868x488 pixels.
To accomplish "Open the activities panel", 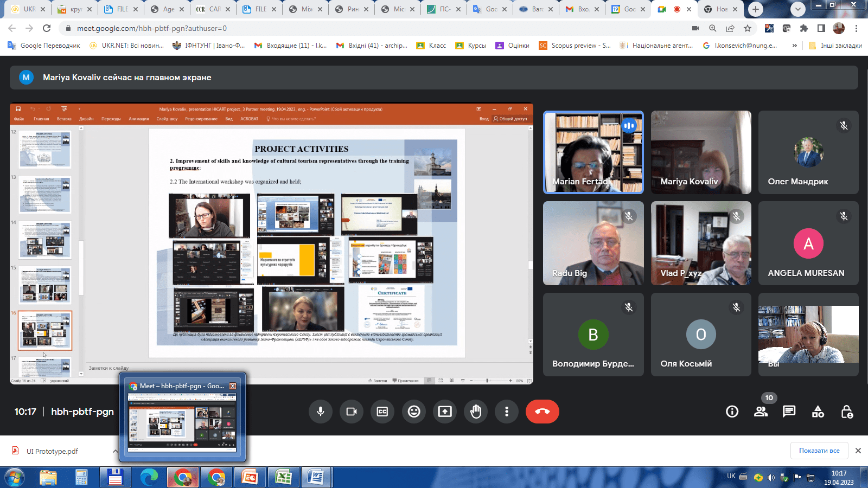I will (818, 412).
